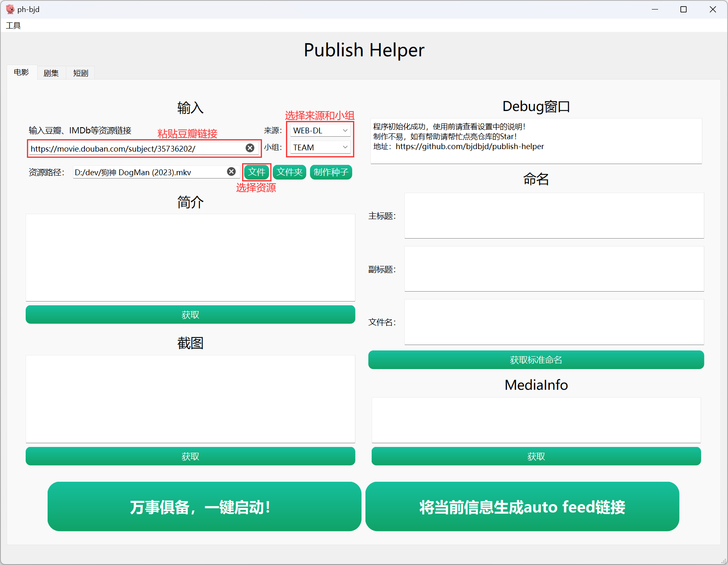The height and width of the screenshot is (565, 728).
Task: Maximize the ph-bjd window
Action: [x=683, y=9]
